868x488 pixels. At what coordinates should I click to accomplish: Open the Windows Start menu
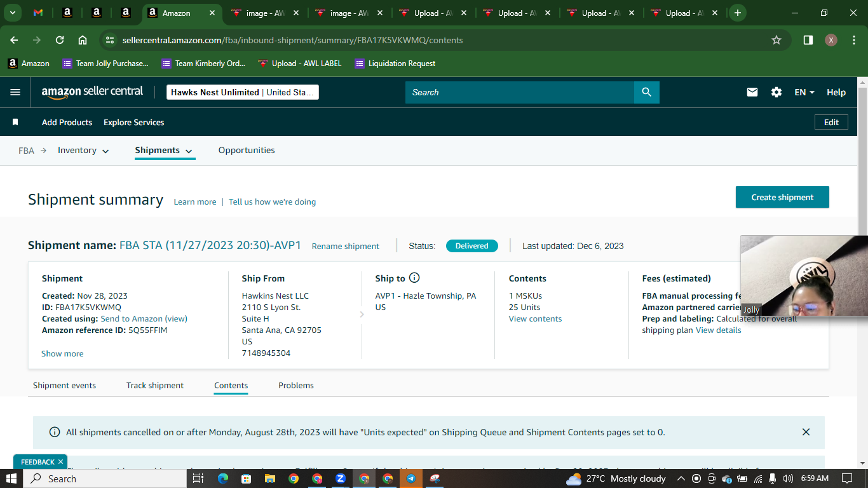coord(11,478)
